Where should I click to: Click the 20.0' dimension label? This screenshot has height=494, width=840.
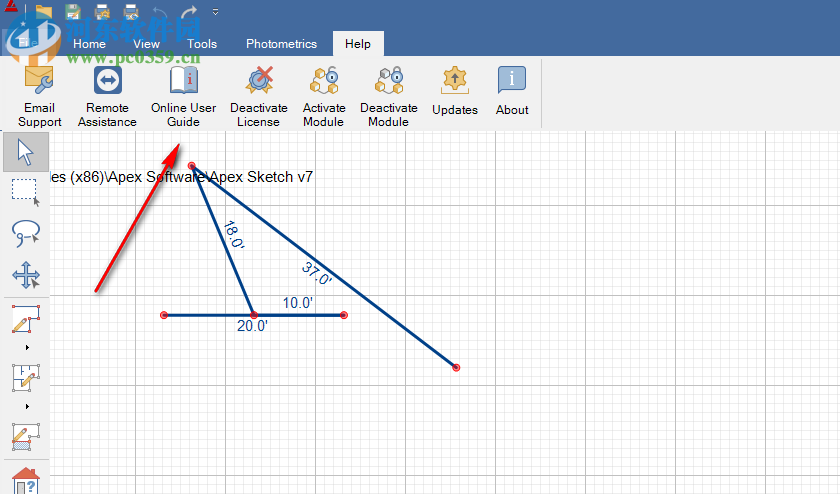click(x=252, y=326)
